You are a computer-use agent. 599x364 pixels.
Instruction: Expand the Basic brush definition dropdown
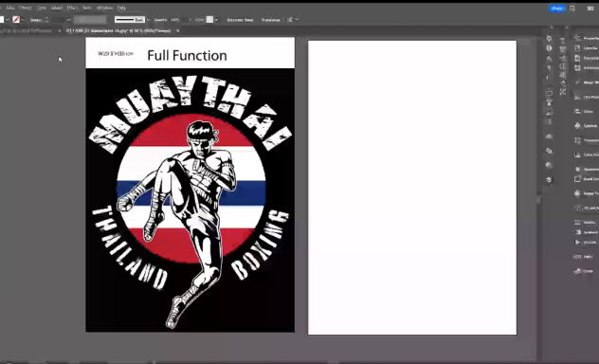pos(148,20)
